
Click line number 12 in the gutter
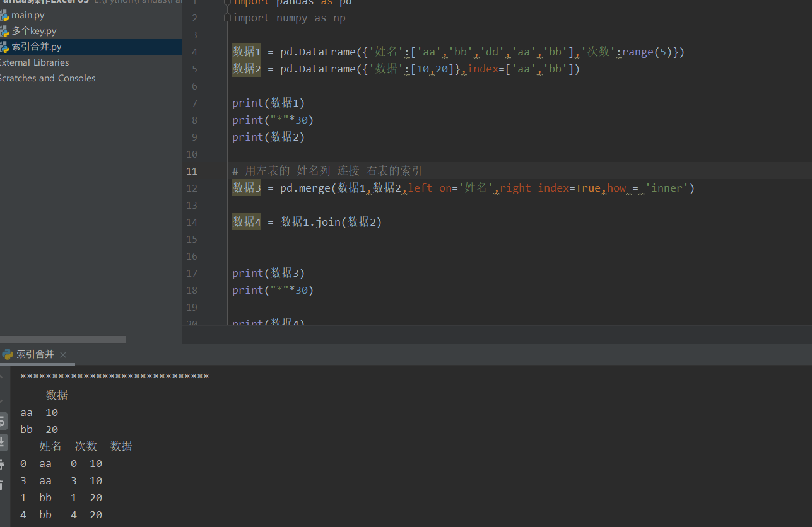[x=191, y=188]
